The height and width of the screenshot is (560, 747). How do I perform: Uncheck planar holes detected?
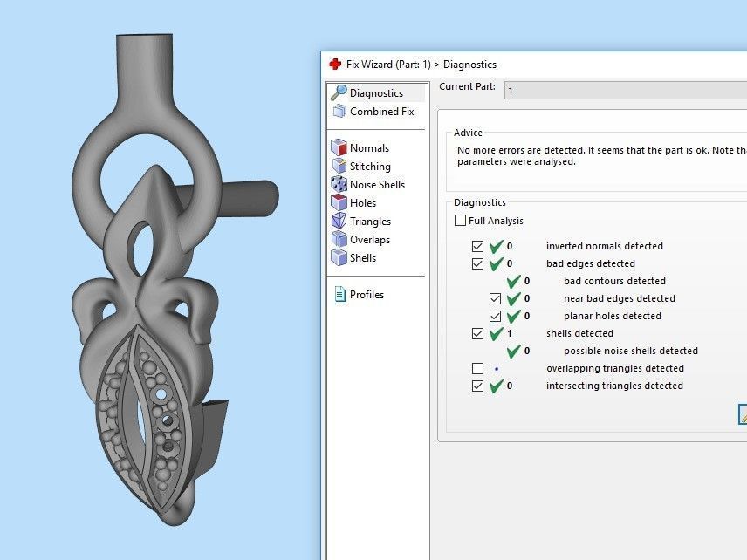coord(495,316)
